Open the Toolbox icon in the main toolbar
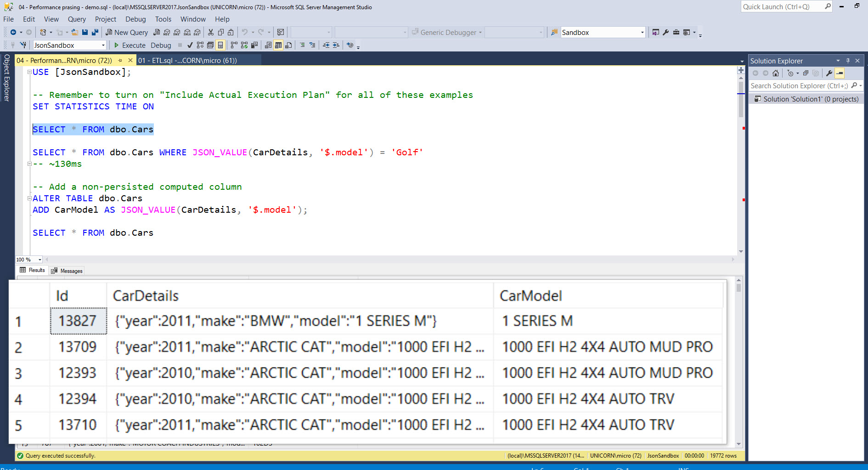The height and width of the screenshot is (470, 868). [x=676, y=32]
